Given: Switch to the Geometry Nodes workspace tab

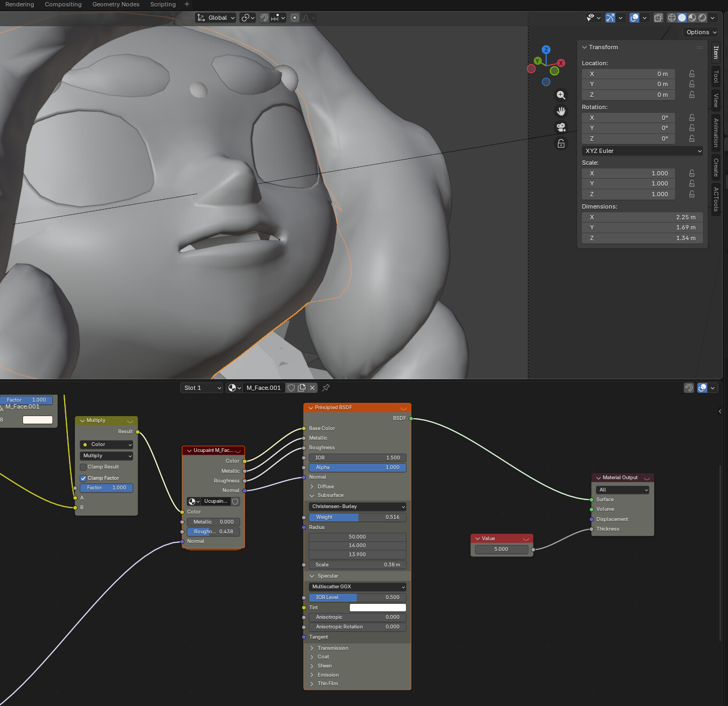Looking at the screenshot, I should coord(116,4).
